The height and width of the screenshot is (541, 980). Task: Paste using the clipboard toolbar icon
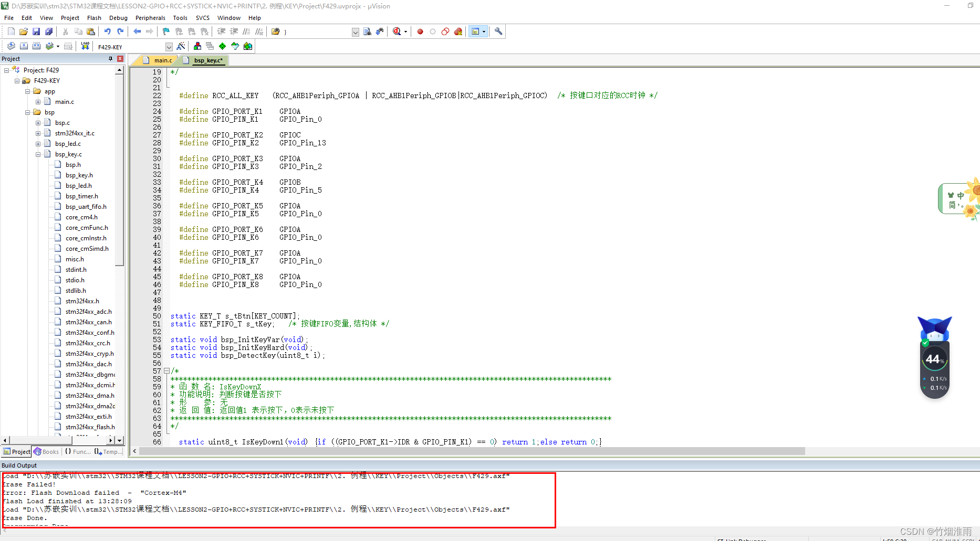[x=91, y=31]
